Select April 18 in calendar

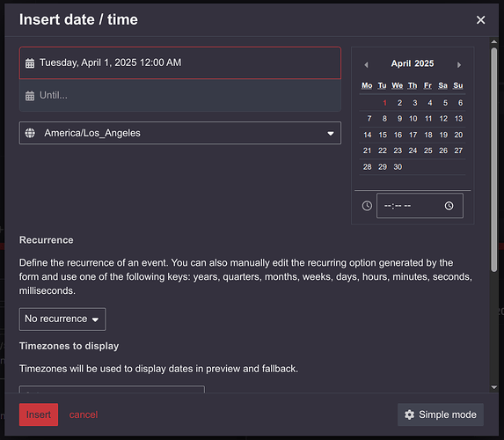tap(428, 135)
